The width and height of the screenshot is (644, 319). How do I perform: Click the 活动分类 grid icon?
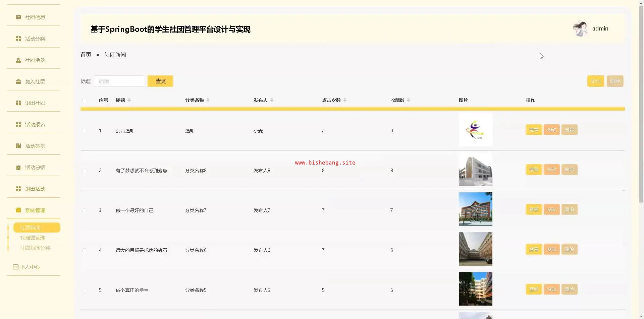click(x=18, y=39)
